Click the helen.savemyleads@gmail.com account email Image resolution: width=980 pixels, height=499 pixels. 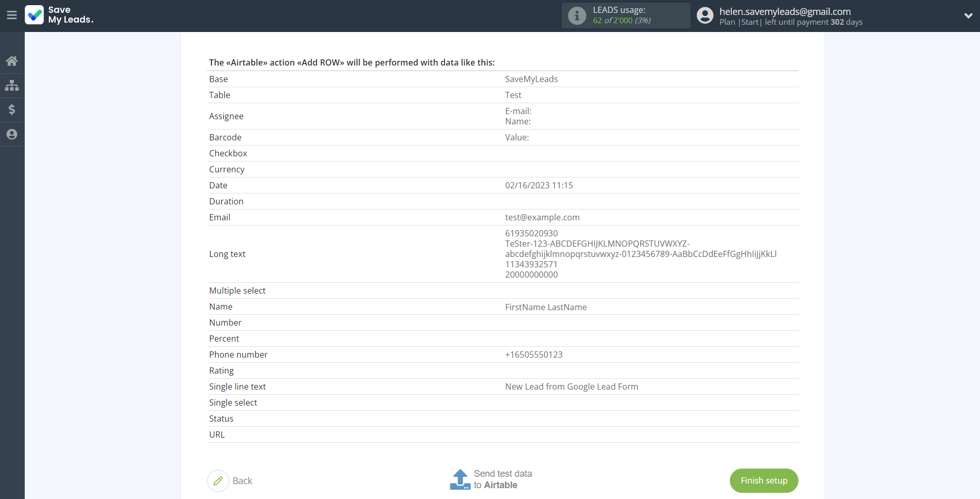click(785, 11)
